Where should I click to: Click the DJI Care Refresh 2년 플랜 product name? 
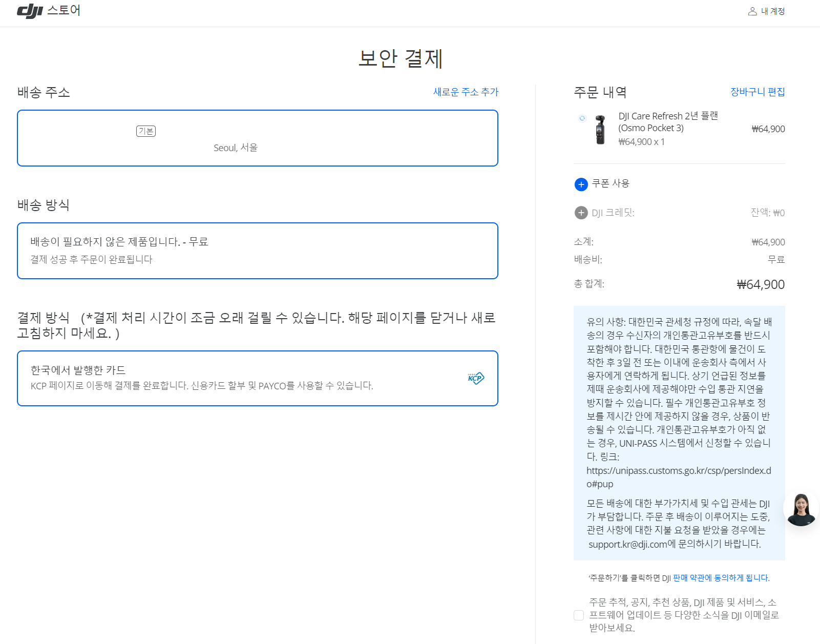coord(668,122)
